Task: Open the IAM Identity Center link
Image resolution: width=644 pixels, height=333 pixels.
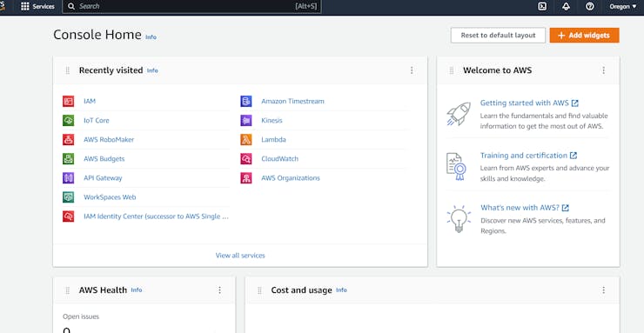Action: [x=156, y=216]
